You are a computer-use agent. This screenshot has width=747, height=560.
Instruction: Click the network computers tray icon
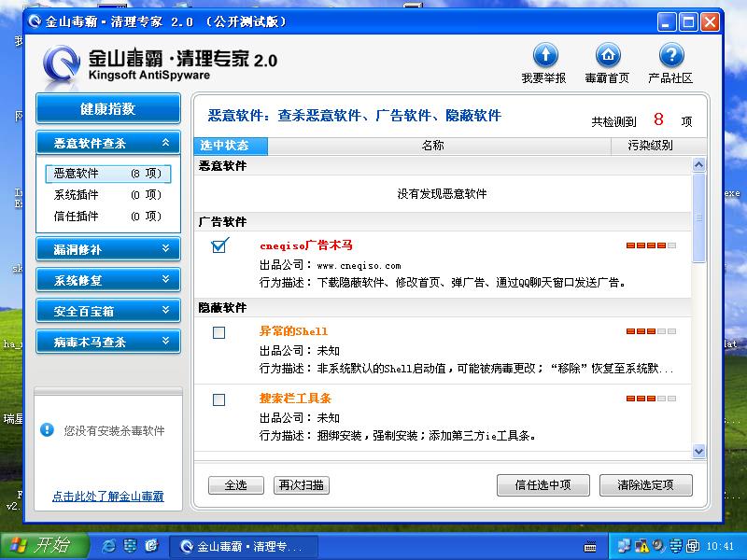pos(623,546)
